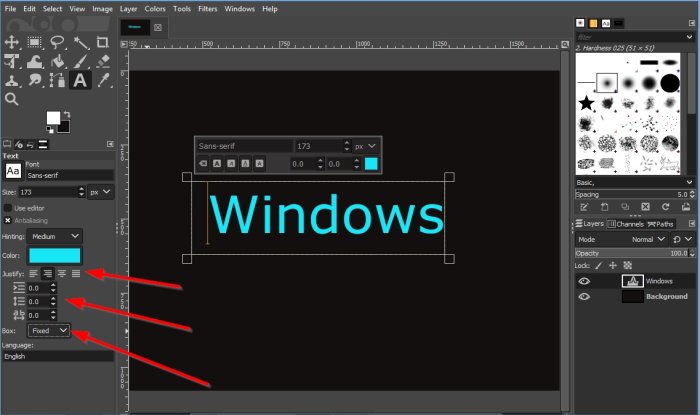Hide the Background layer
700x415 pixels.
click(584, 297)
